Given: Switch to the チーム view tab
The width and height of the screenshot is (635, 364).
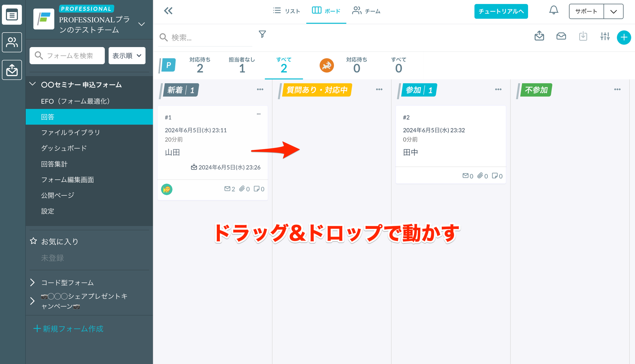Looking at the screenshot, I should 366,11.
